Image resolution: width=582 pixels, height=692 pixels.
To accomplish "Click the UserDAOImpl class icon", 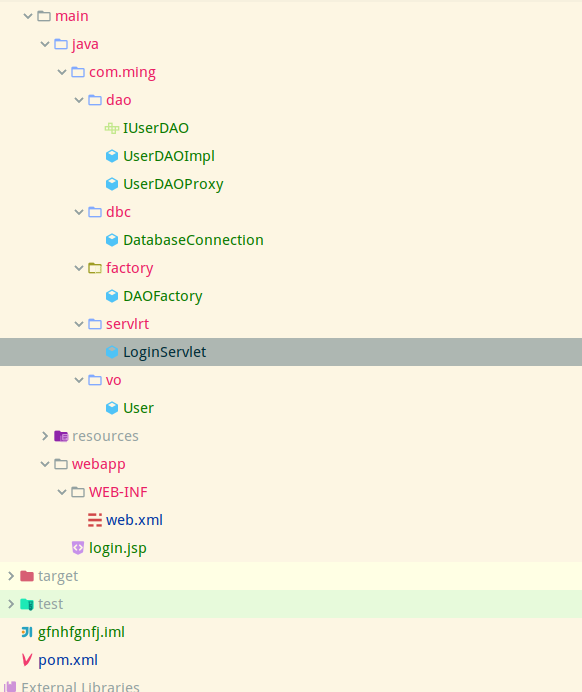I will pyautogui.click(x=112, y=156).
